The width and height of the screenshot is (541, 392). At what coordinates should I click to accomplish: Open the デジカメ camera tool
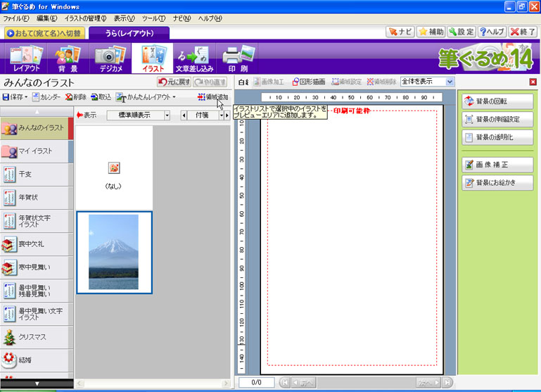click(110, 58)
